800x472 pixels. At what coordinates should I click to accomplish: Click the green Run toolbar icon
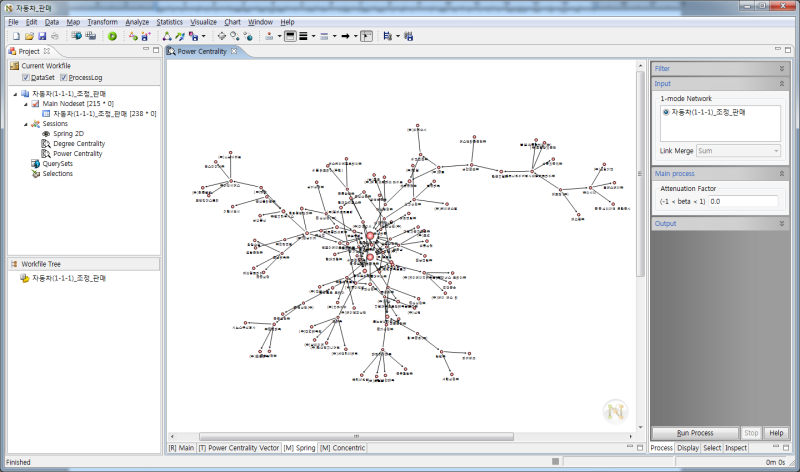[x=112, y=36]
